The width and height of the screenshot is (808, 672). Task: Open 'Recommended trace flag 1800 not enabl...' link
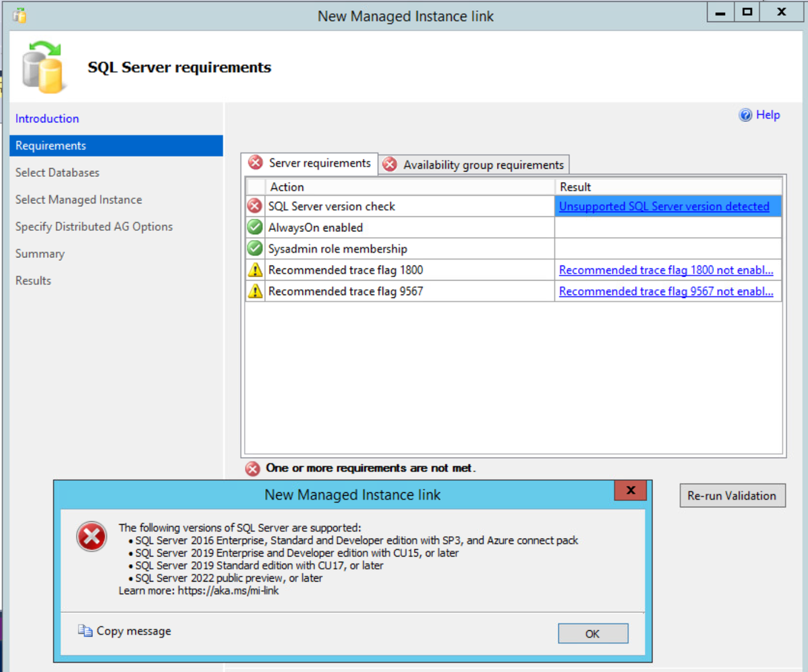666,270
